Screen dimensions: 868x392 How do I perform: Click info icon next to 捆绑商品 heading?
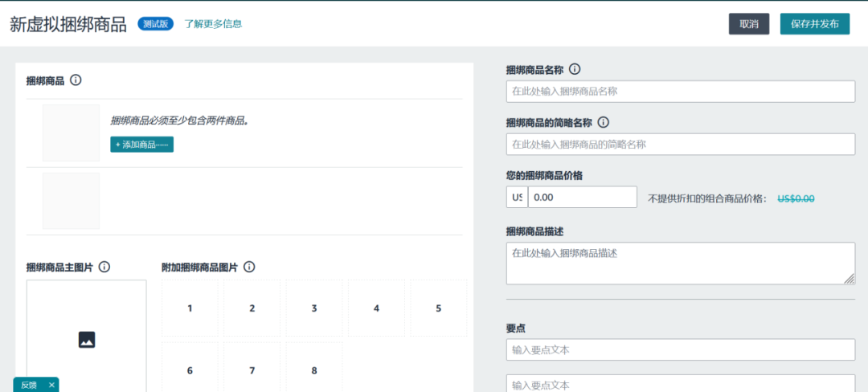[76, 80]
